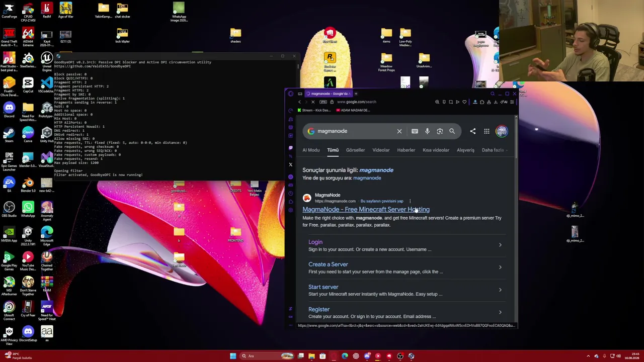Open Opera easy setup menu

click(x=512, y=102)
